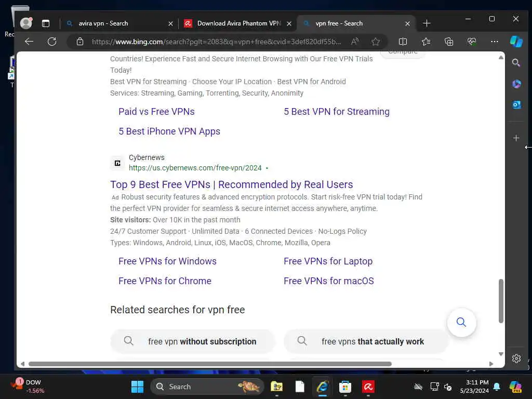532x399 pixels.
Task: Search 'free vpn without subscription' suggestion
Action: [192, 341]
